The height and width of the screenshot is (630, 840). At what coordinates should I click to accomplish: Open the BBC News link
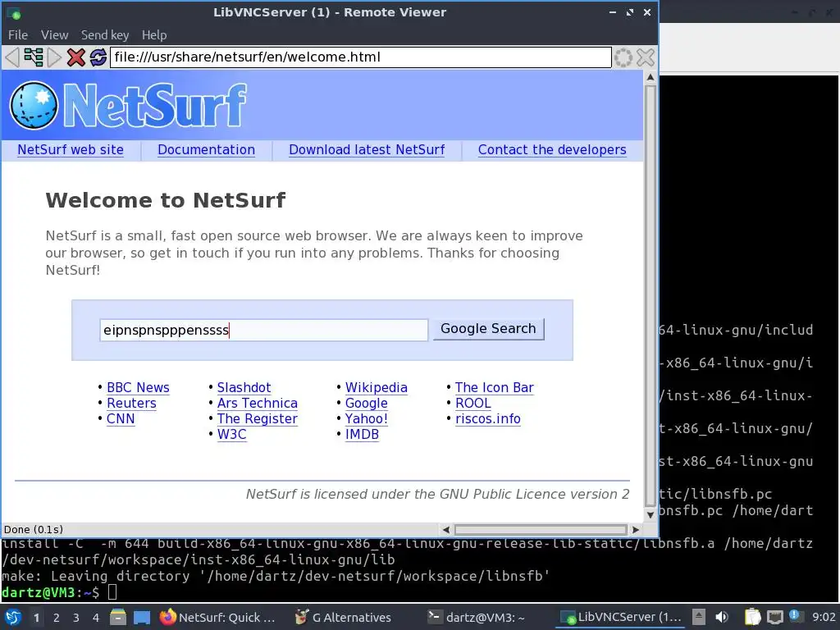coord(138,387)
